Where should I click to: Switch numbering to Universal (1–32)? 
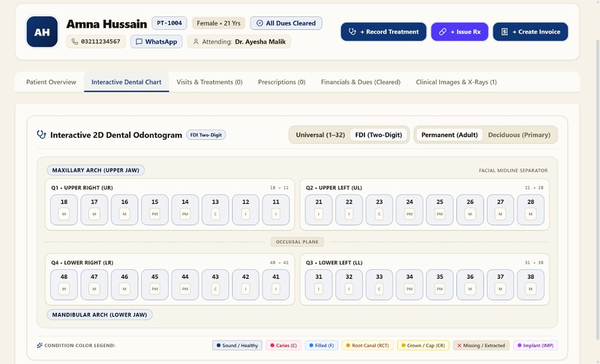coord(320,135)
